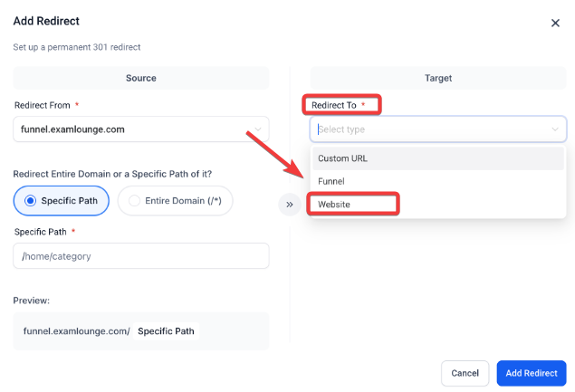Screen dimensions: 575x392
Task: Click the Redirect To field label
Action: (334, 105)
